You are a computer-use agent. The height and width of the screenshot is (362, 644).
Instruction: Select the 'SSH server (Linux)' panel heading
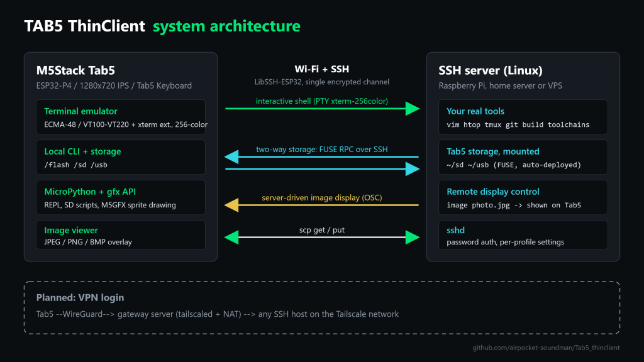[x=491, y=70]
